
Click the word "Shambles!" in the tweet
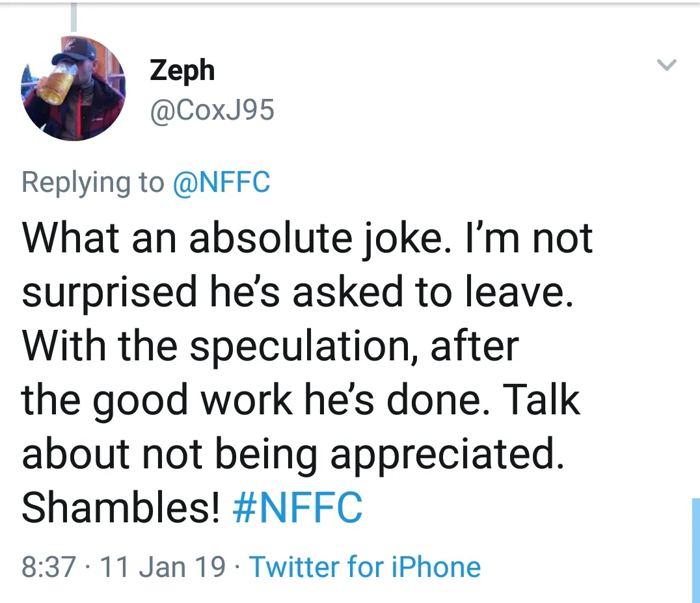(x=120, y=509)
